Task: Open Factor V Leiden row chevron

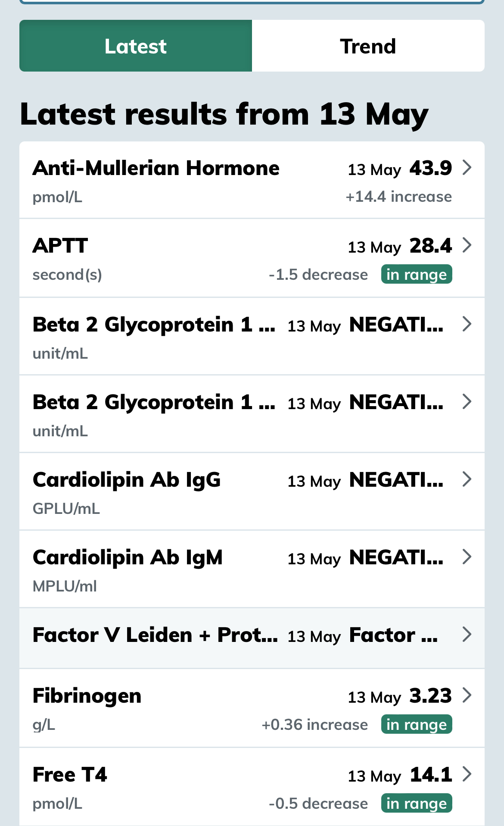Action: (x=467, y=634)
